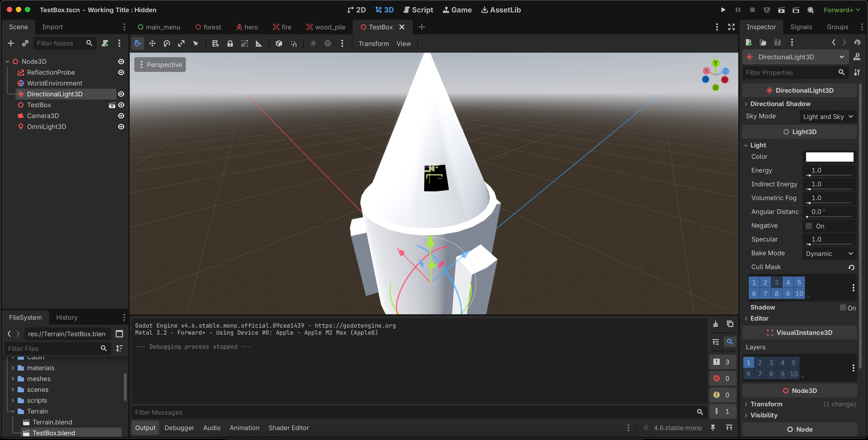This screenshot has height=440, width=868.
Task: Open the Perspective view menu button
Action: coord(160,65)
